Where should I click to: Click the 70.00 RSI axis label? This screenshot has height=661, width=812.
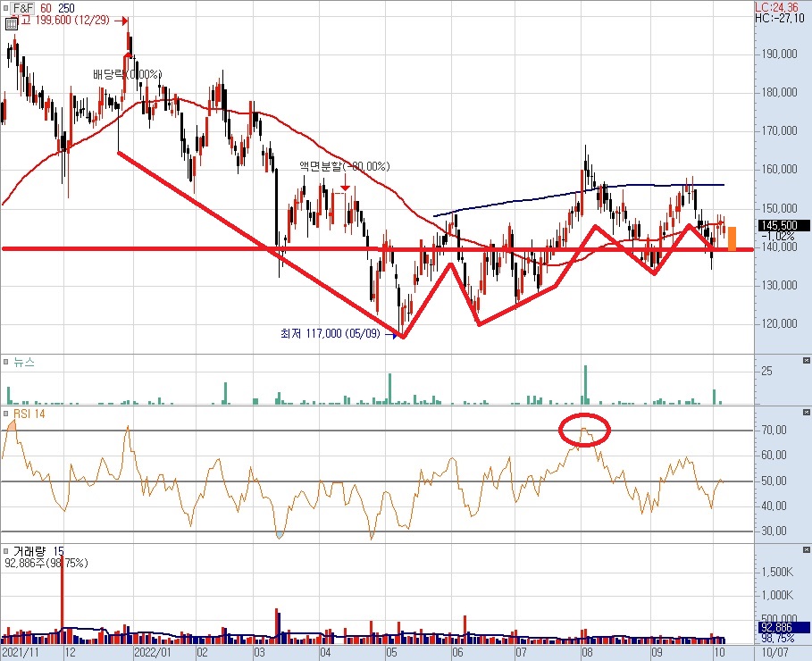pos(774,430)
